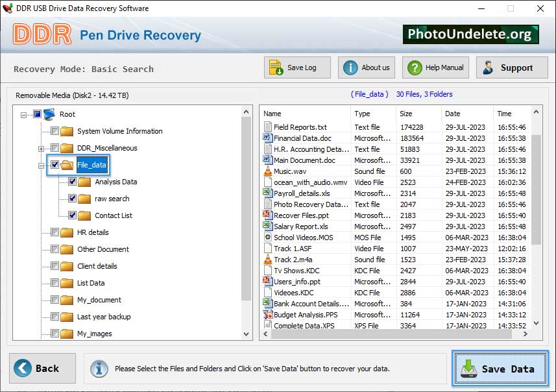
Task: Click the Help Manual question mark icon
Action: point(415,67)
